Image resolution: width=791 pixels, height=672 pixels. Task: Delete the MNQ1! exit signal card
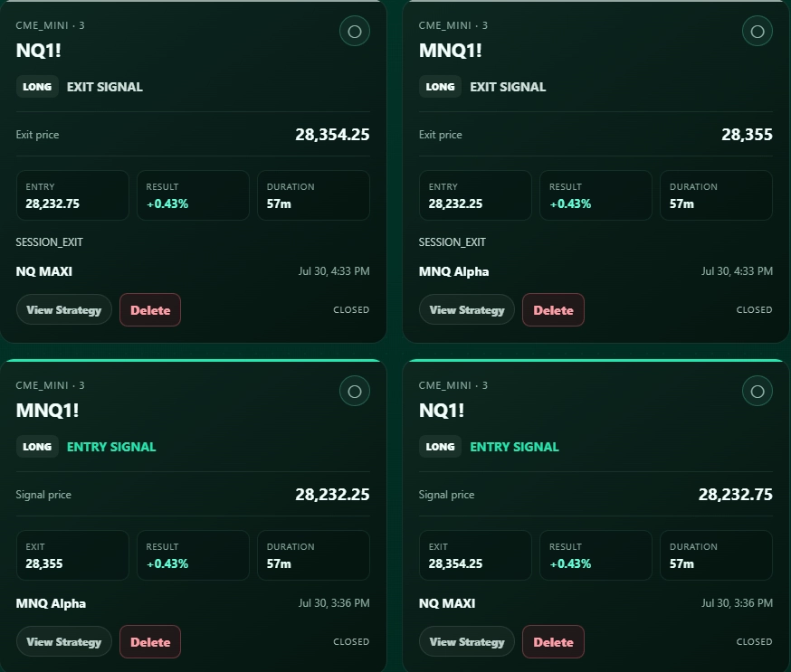pos(553,310)
